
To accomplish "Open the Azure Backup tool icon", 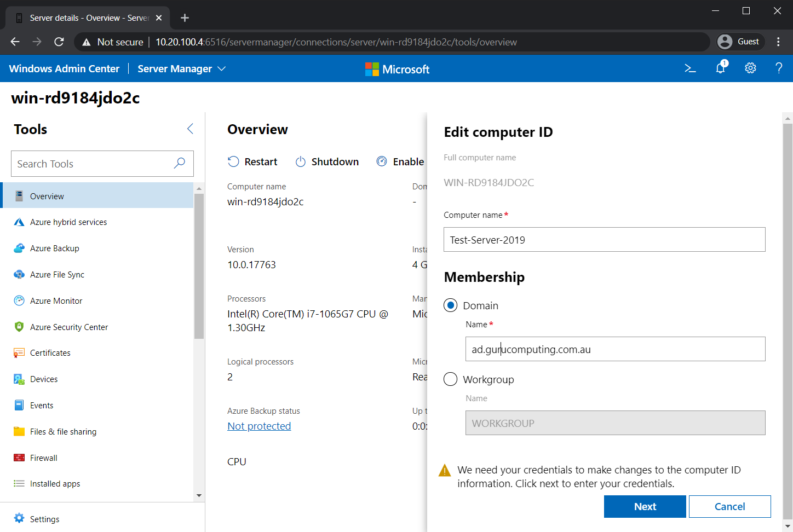I will [19, 248].
